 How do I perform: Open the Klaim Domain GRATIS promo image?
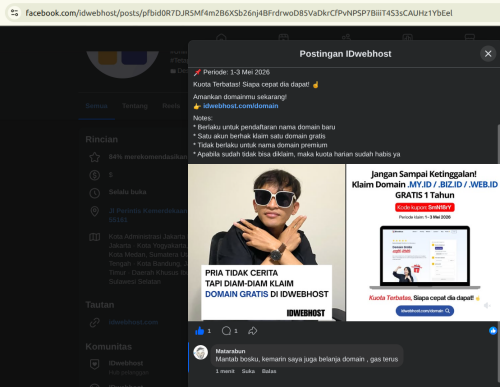423,242
